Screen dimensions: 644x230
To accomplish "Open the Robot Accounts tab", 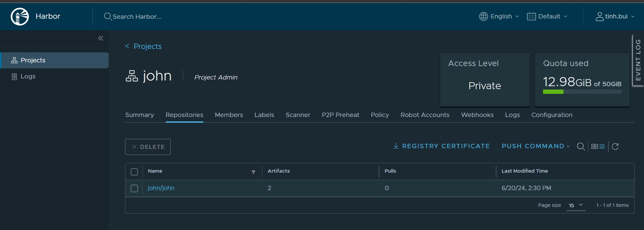I will pos(425,115).
